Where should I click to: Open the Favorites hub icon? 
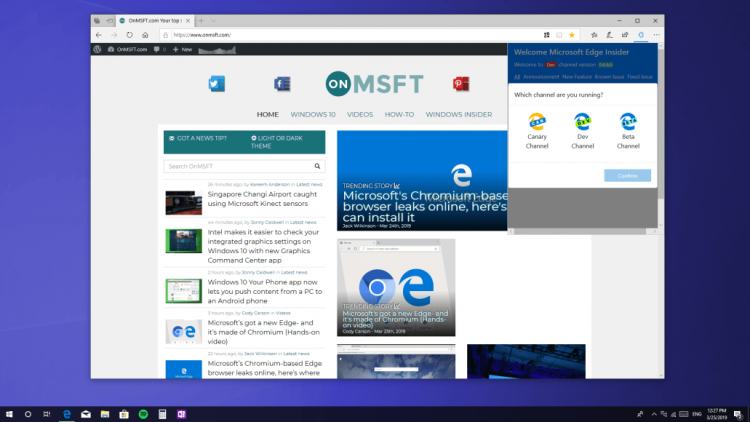click(x=594, y=35)
